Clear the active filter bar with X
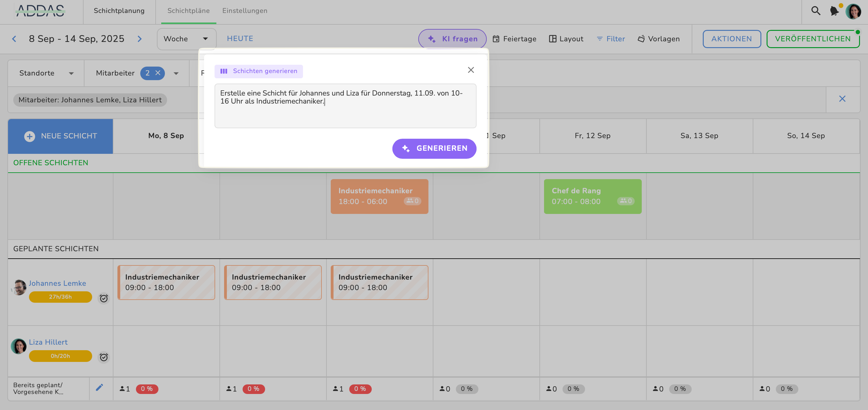The width and height of the screenshot is (868, 410). click(x=842, y=99)
